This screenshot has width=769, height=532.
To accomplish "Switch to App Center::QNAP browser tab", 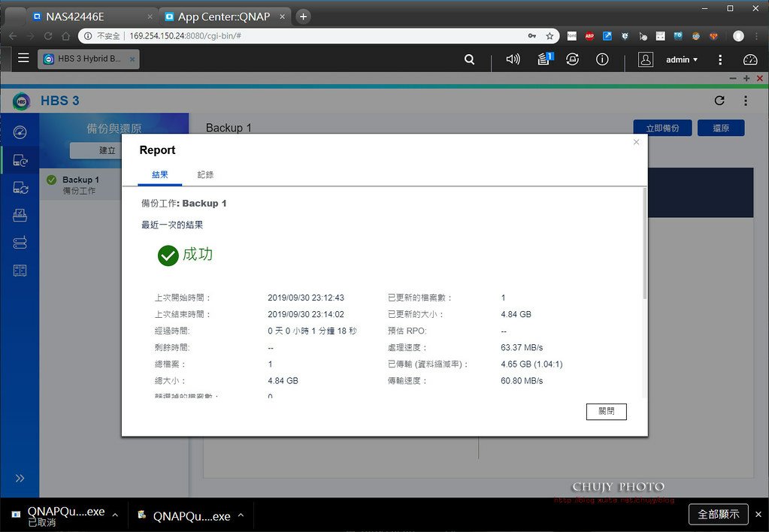I will click(223, 17).
